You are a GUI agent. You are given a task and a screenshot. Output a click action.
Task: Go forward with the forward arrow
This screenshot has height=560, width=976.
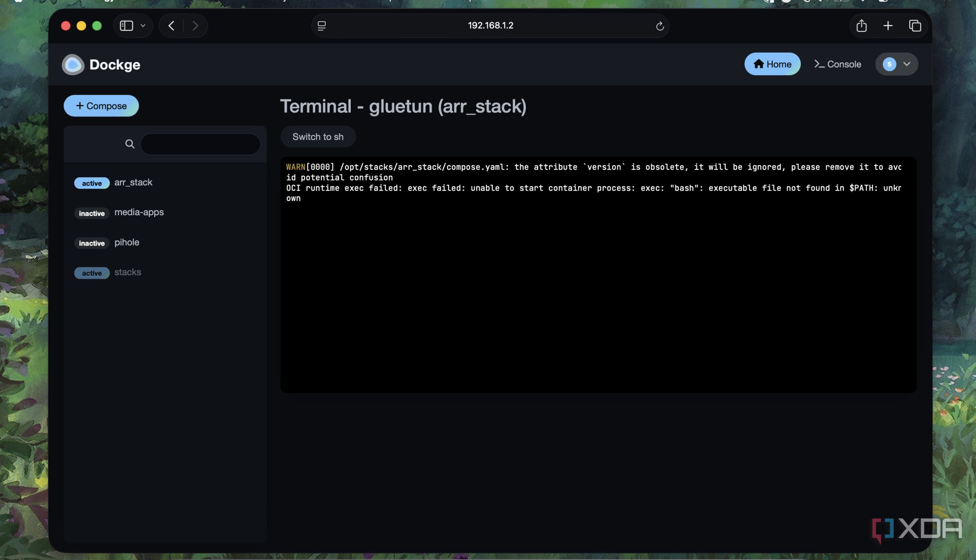coord(195,26)
